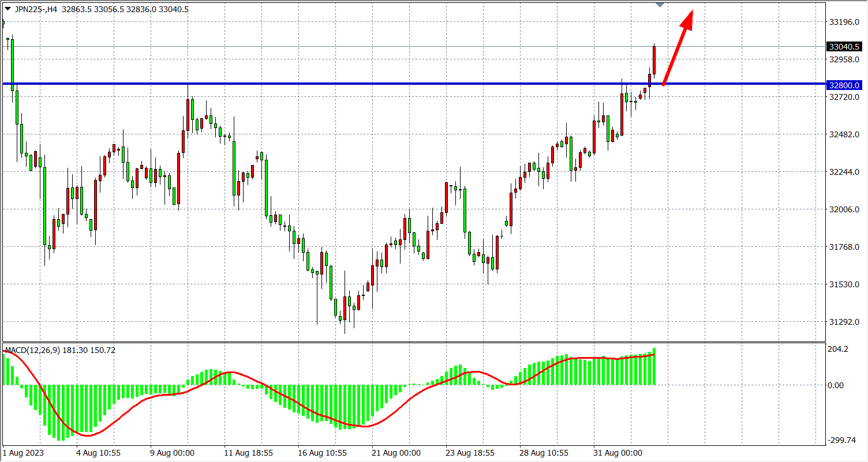This screenshot has height=462, width=868.
Task: Click the 16 Aug 10:55 time label
Action: pos(323,453)
